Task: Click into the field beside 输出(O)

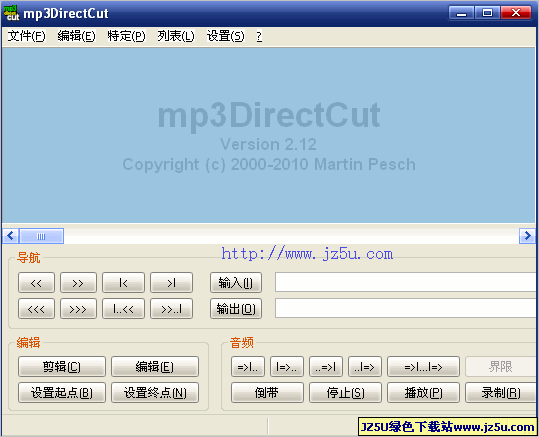Action: (405, 308)
